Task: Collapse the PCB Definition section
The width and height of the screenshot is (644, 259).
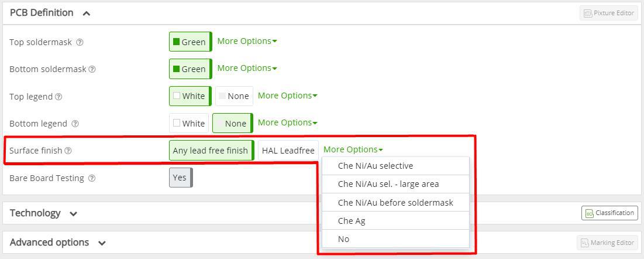Action: pyautogui.click(x=86, y=13)
